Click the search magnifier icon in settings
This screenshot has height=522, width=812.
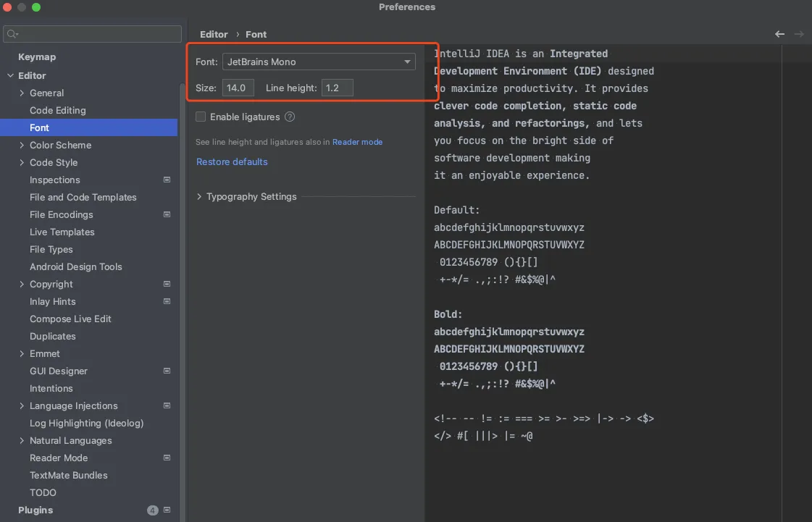click(x=13, y=34)
